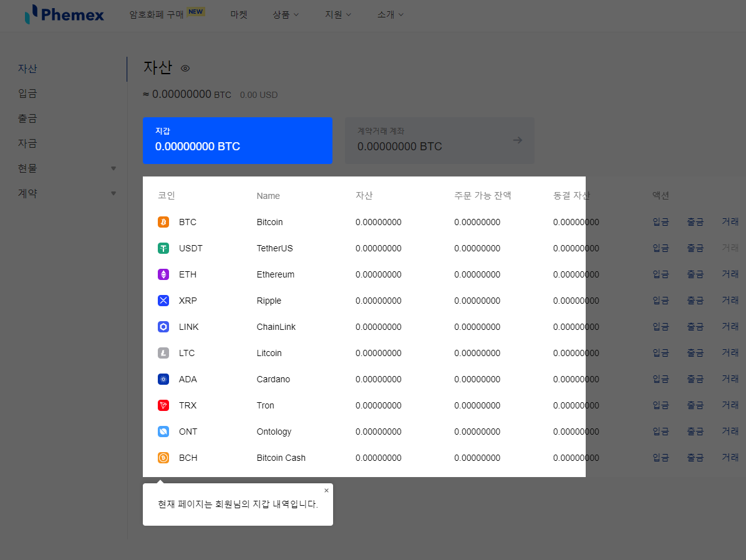Click the 코인 column header

[167, 196]
